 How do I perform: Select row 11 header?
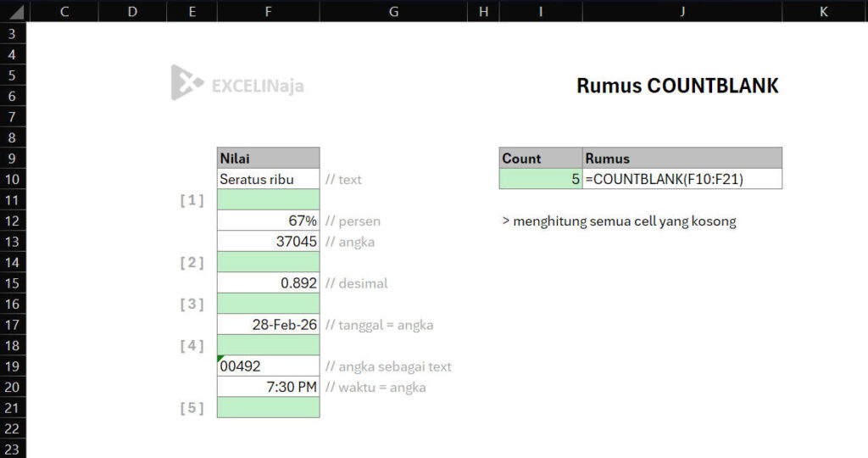(x=13, y=200)
